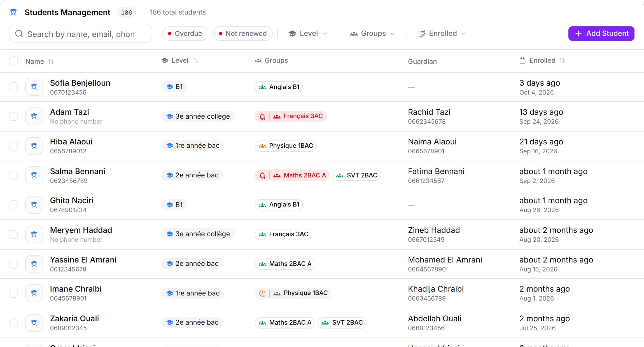
Task: Click the Enrolled column sort arrows
Action: [x=562, y=60]
